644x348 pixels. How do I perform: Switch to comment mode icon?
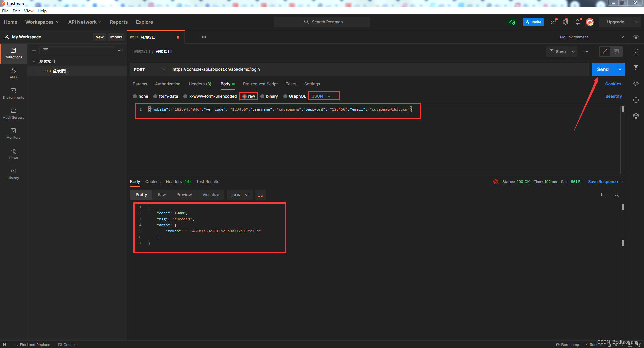[x=616, y=52]
